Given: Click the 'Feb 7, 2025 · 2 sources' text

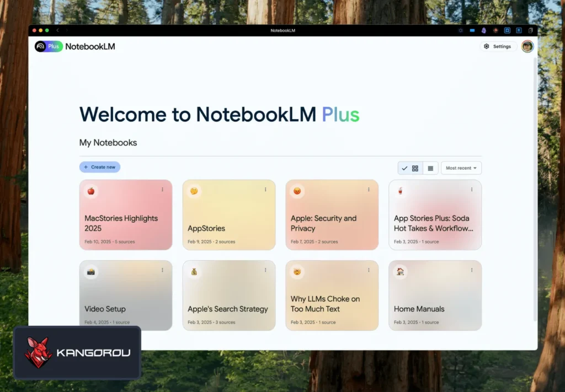Looking at the screenshot, I should [x=314, y=241].
